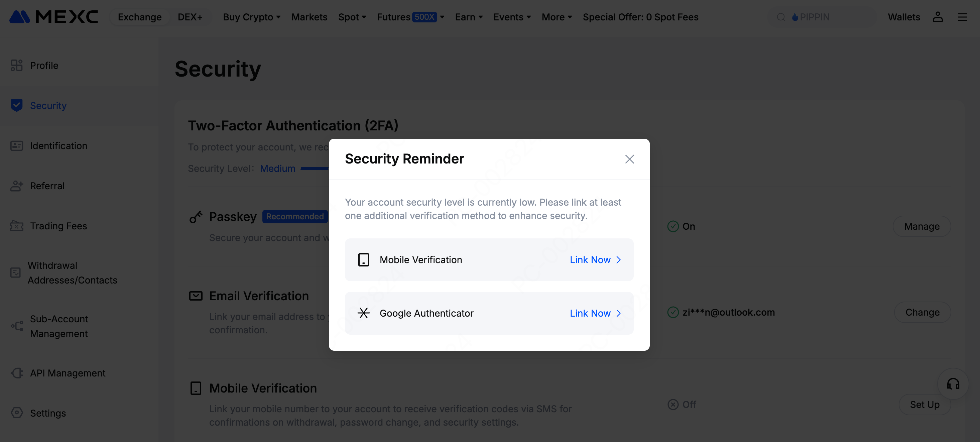Click the Security Level progress bar
The width and height of the screenshot is (980, 442).
315,168
